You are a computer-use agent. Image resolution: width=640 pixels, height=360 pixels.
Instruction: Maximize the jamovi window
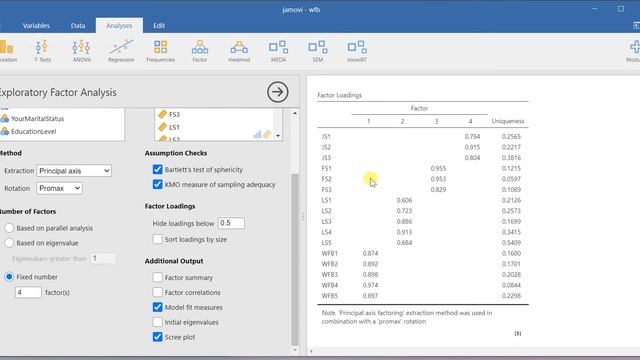pyautogui.click(x=621, y=9)
